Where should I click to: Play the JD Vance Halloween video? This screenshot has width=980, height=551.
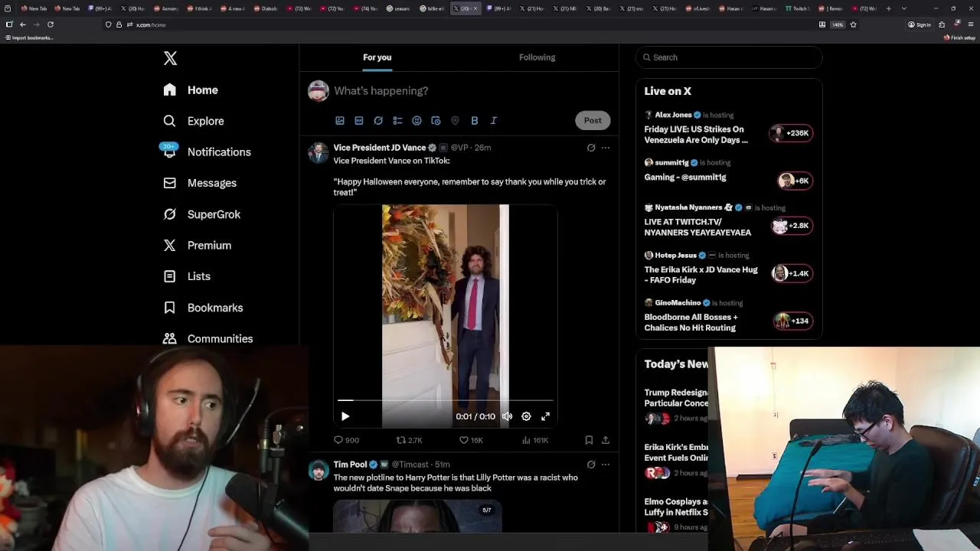pos(345,416)
